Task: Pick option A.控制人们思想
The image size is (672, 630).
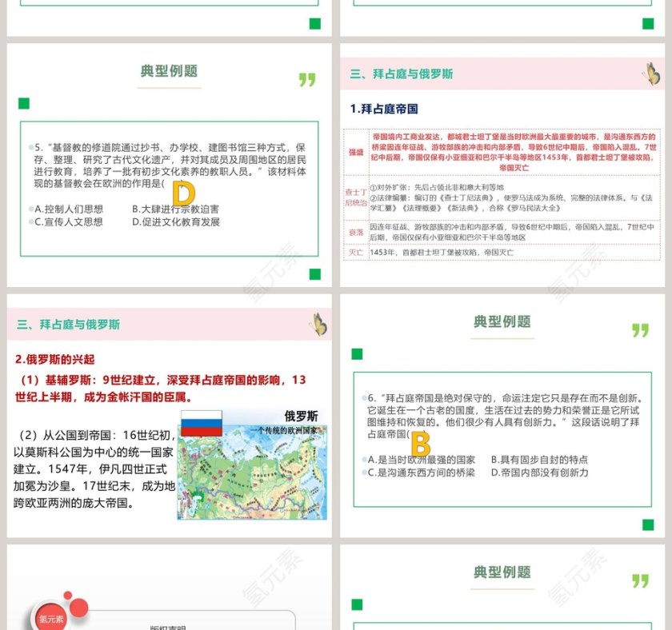Action: coord(69,209)
